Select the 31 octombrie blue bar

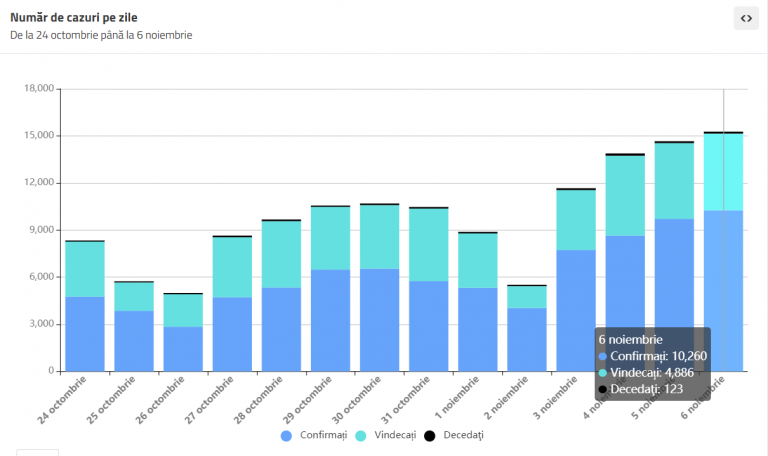pyautogui.click(x=429, y=326)
